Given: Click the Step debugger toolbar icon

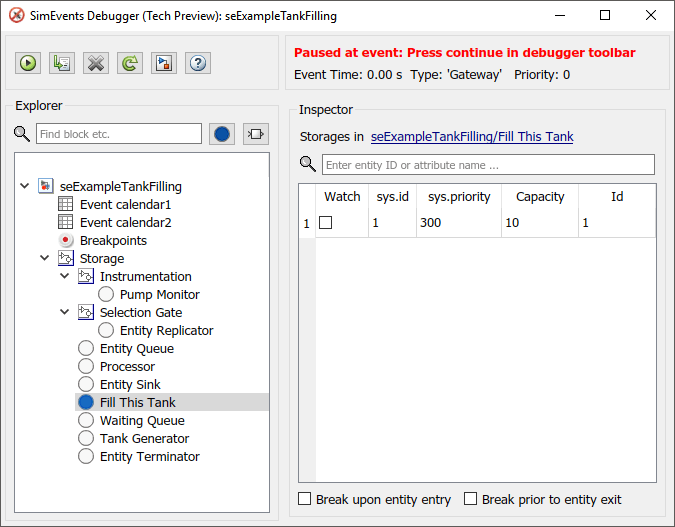Looking at the screenshot, I should (x=62, y=63).
